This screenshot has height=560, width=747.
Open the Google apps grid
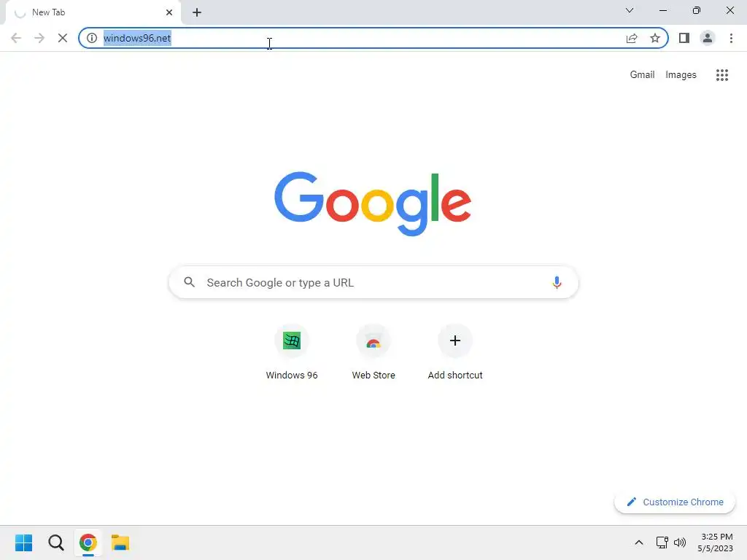[722, 75]
